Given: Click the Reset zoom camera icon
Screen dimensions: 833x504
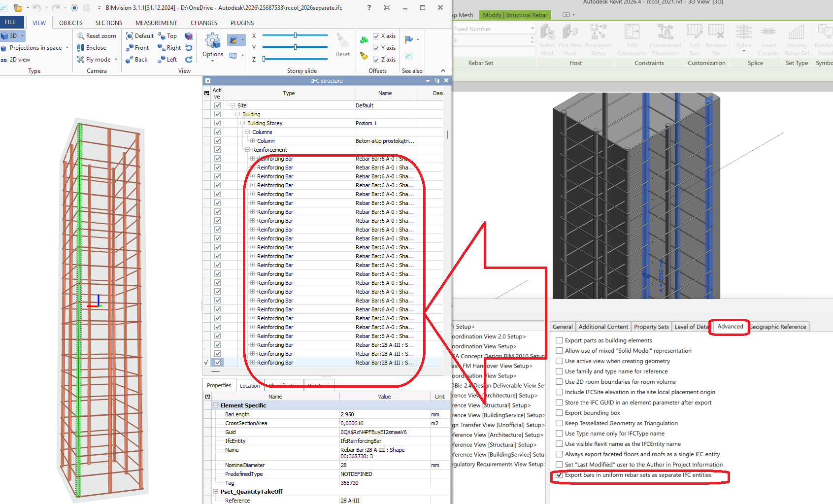Looking at the screenshot, I should pos(81,36).
